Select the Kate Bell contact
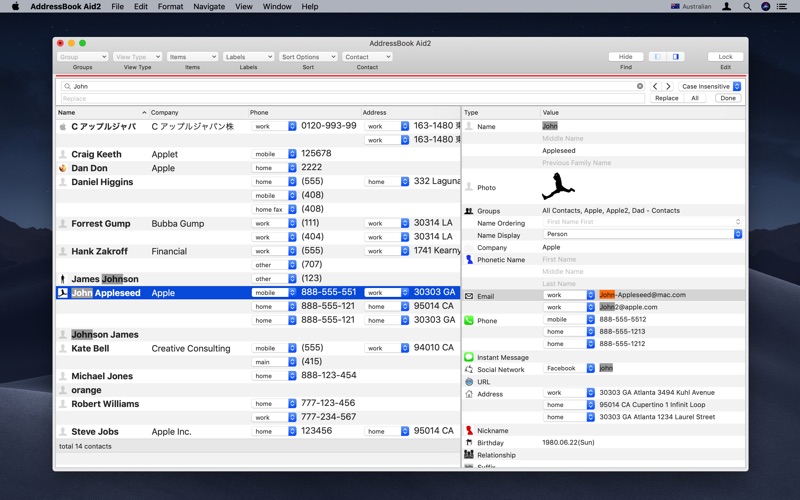The image size is (800, 500). [90, 348]
